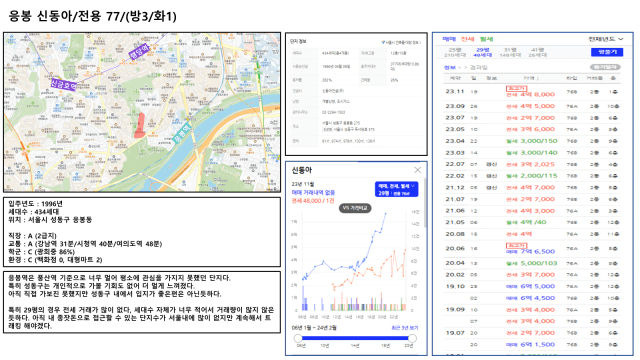Image resolution: width=640 pixels, height=360 pixels.
Task: Click the 21.12 전세 4억 7,000 row
Action: (532, 188)
